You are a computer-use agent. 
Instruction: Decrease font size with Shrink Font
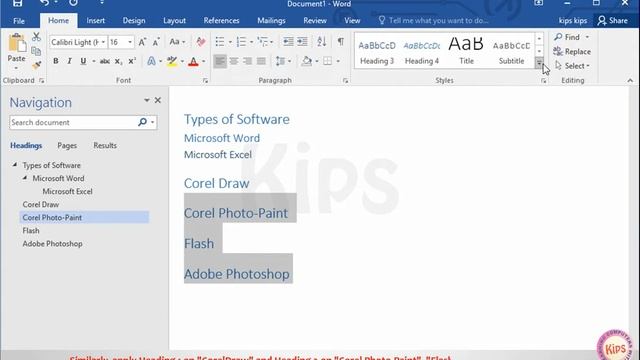(156, 42)
